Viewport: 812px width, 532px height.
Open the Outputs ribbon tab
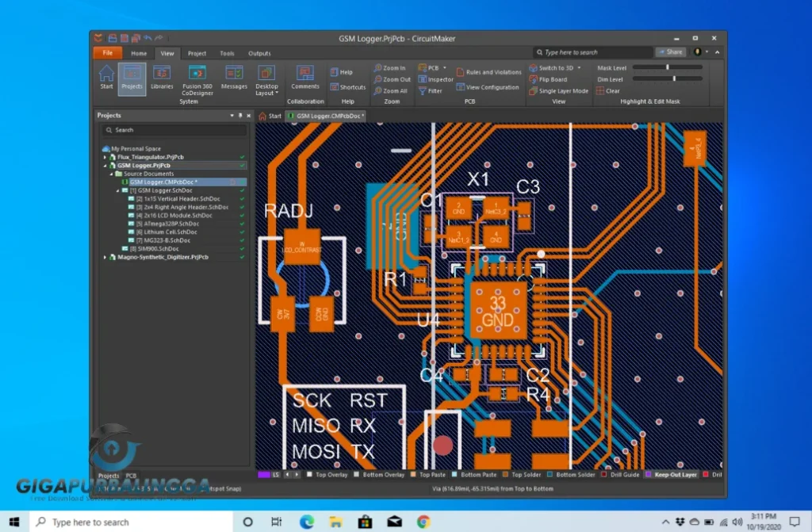(259, 53)
